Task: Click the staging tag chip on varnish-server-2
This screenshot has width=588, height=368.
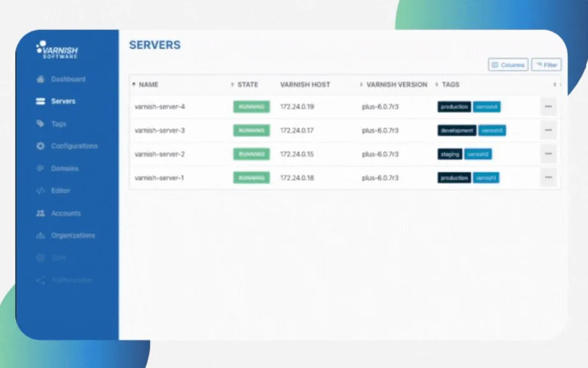Action: [x=448, y=154]
